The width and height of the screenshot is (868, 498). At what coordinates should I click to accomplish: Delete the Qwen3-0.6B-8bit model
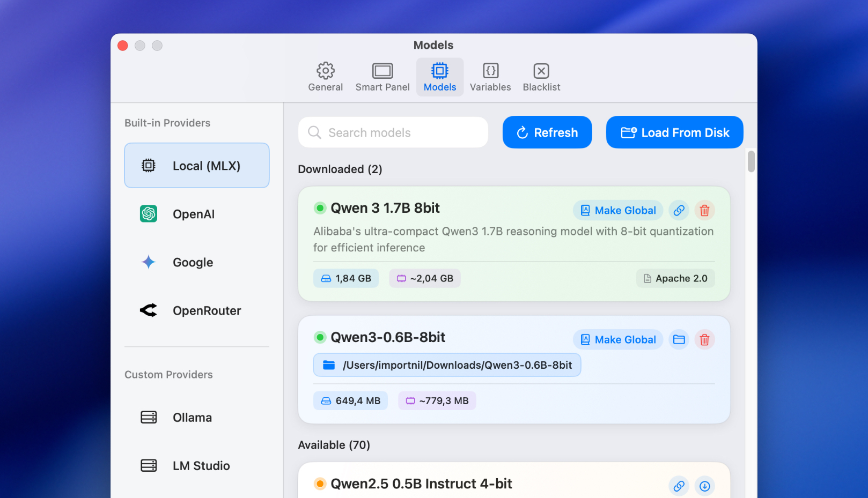(704, 339)
